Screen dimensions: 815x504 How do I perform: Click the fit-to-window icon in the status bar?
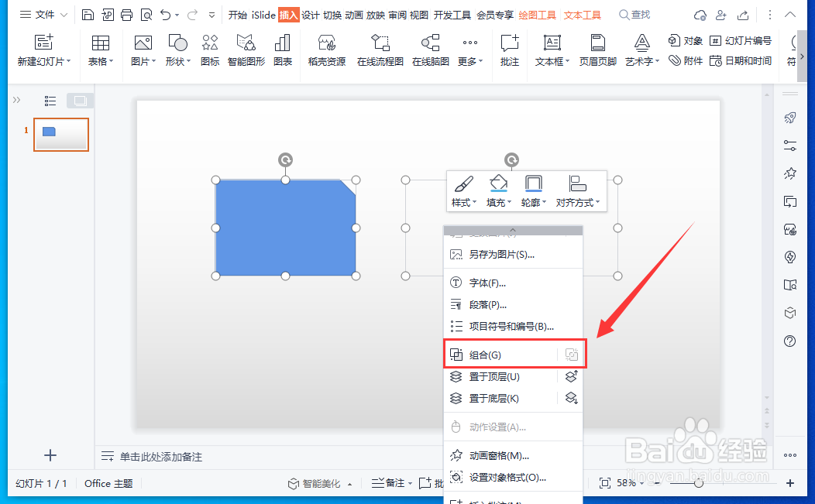click(x=604, y=483)
